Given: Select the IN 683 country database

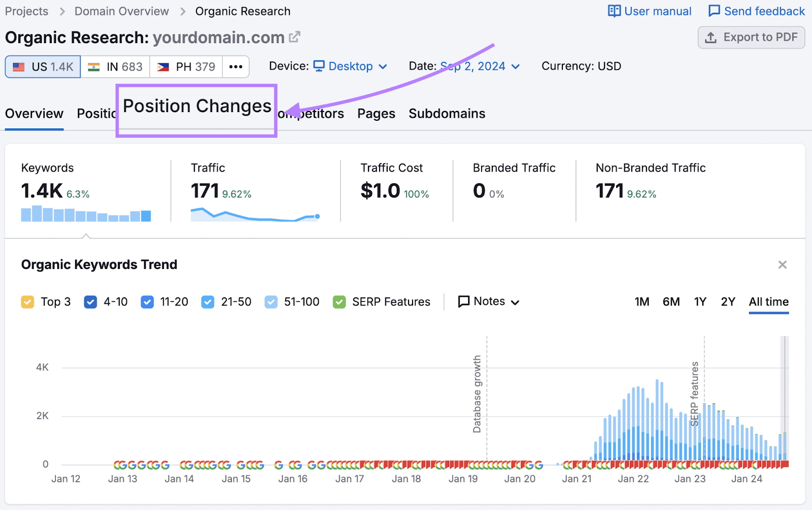Looking at the screenshot, I should pos(115,66).
